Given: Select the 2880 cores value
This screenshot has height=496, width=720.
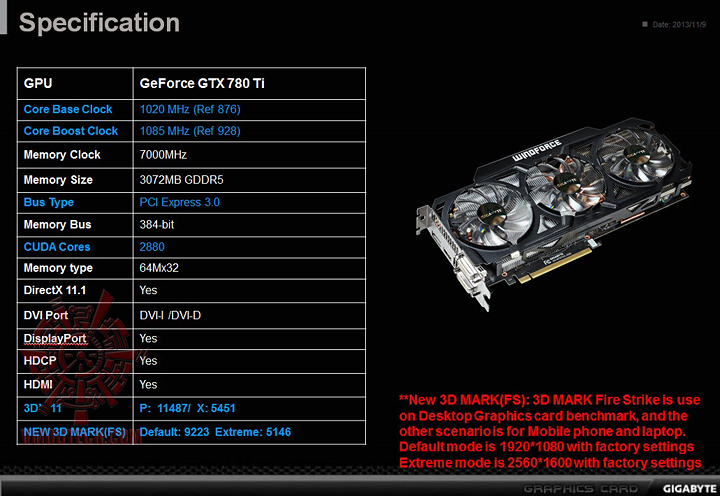Looking at the screenshot, I should tap(152, 247).
